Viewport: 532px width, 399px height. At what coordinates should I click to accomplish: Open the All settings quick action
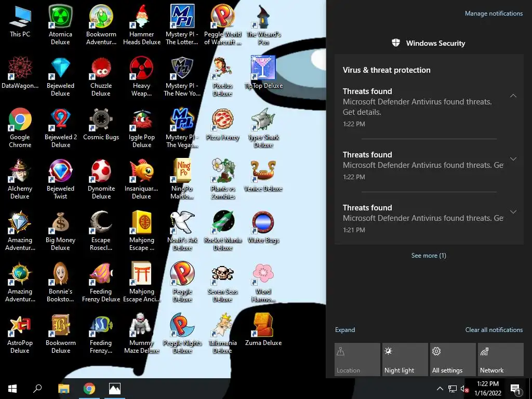point(453,360)
